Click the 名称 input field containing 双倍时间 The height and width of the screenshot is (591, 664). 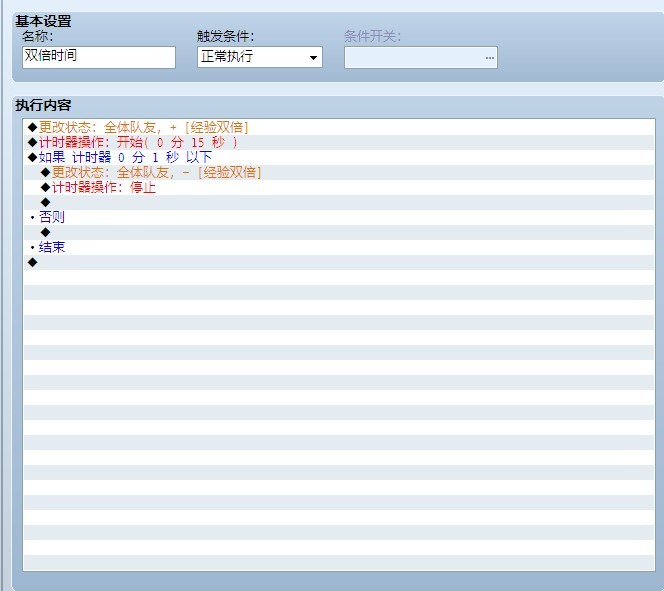point(99,57)
